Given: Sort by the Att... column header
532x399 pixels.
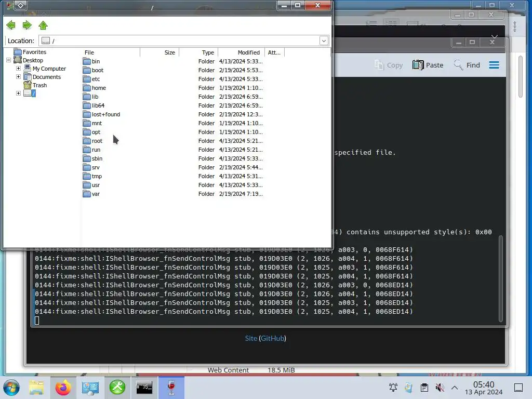Looking at the screenshot, I should [274, 52].
